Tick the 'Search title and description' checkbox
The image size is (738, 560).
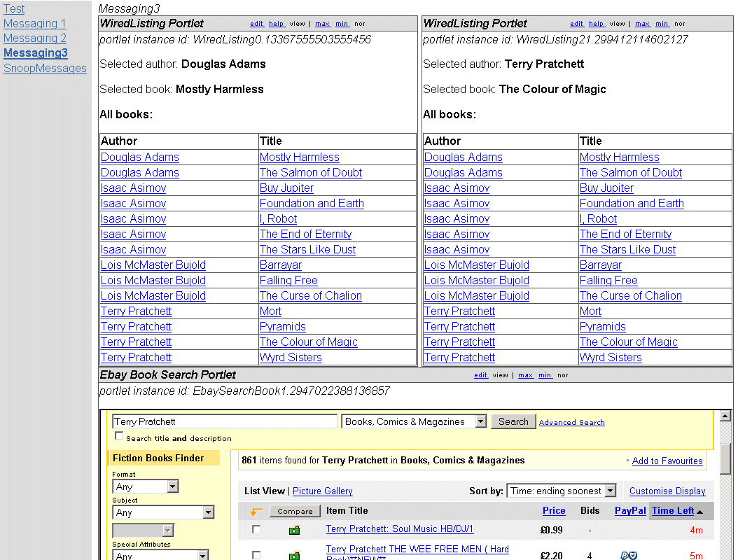[119, 436]
